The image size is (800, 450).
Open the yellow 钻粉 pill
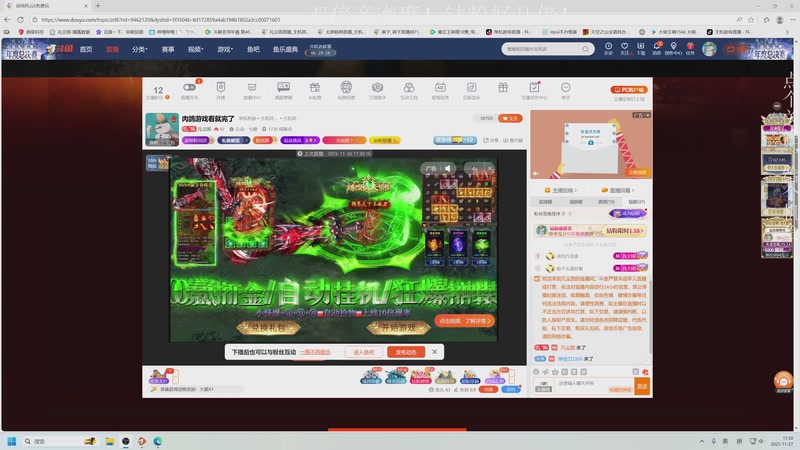[385, 140]
